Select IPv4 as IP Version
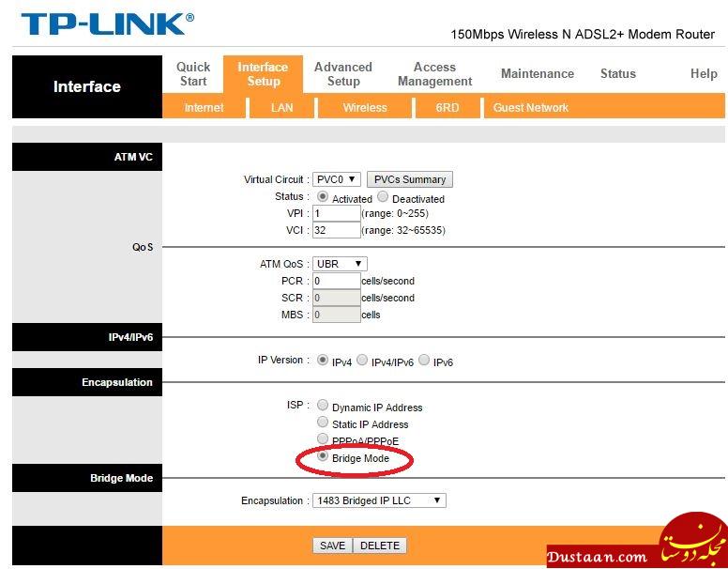The width and height of the screenshot is (728, 569). [322, 361]
